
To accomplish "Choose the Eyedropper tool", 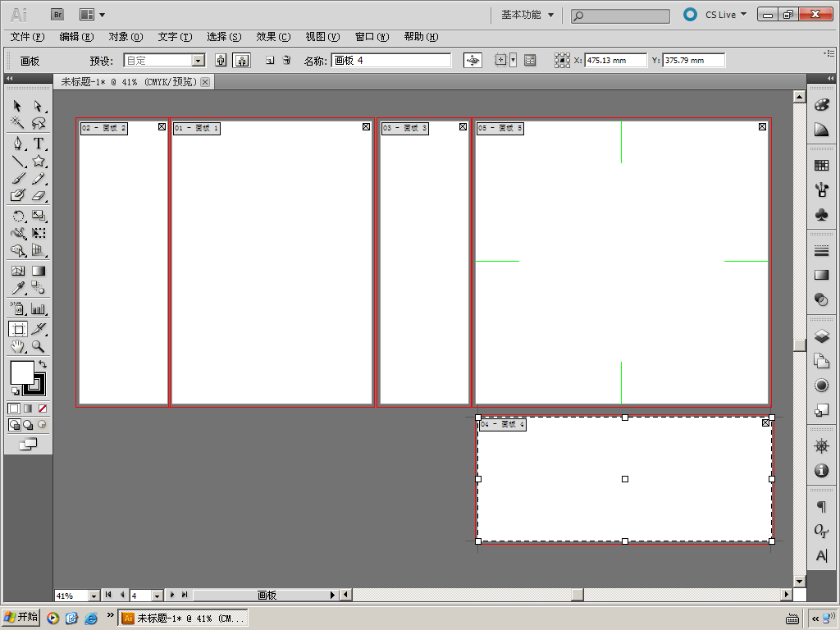I will coord(17,288).
